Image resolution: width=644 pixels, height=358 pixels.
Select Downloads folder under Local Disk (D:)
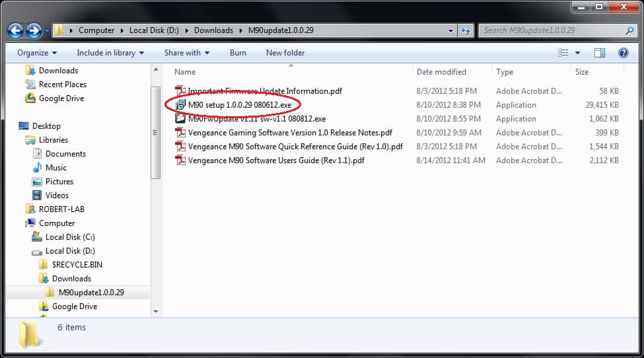tap(71, 279)
